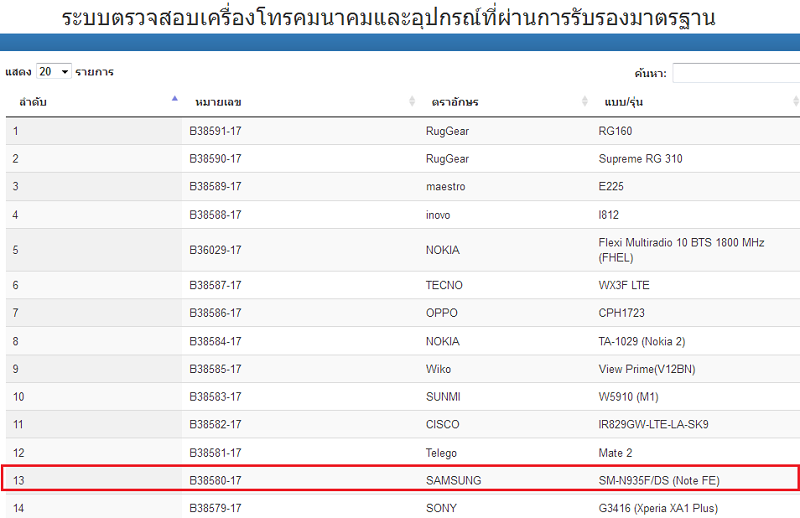
Task: Click model E225
Action: click(611, 186)
